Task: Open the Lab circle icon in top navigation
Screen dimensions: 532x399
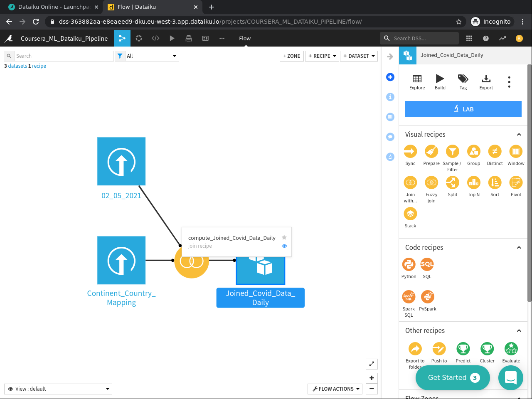Action: [x=139, y=38]
